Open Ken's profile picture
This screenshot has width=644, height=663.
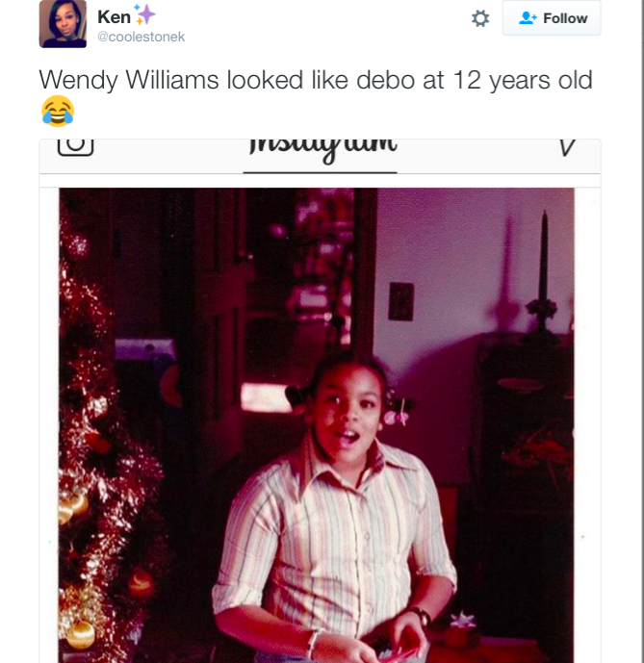click(63, 24)
